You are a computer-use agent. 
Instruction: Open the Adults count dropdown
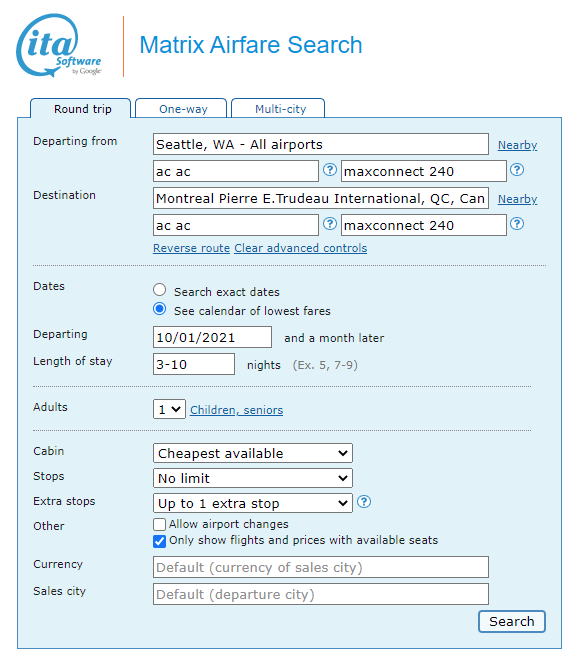click(169, 409)
